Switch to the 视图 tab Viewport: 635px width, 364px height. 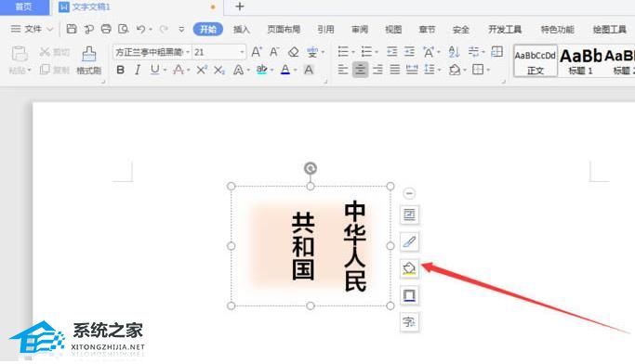point(393,30)
